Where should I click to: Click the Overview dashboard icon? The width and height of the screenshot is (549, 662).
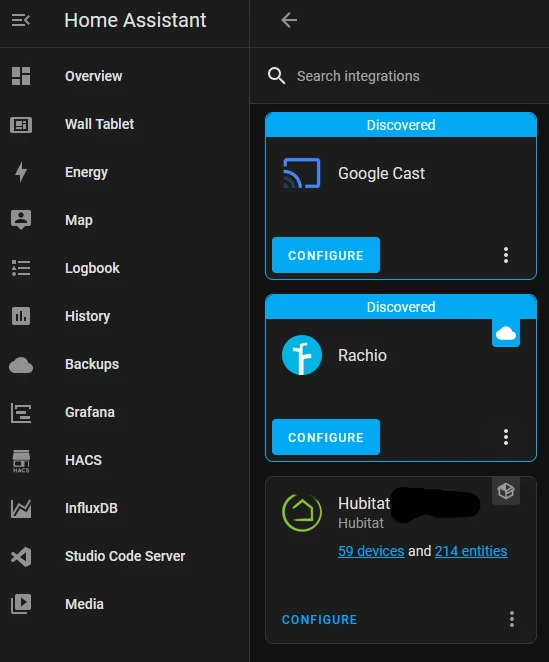(x=21, y=76)
